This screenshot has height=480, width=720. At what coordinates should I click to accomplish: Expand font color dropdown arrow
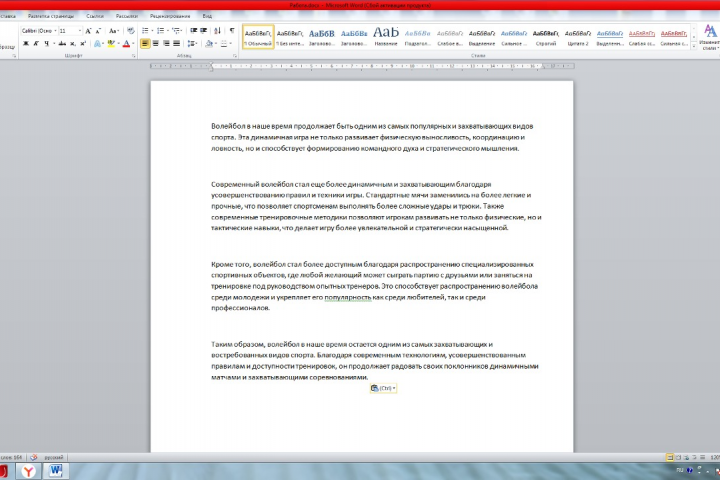pos(133,44)
